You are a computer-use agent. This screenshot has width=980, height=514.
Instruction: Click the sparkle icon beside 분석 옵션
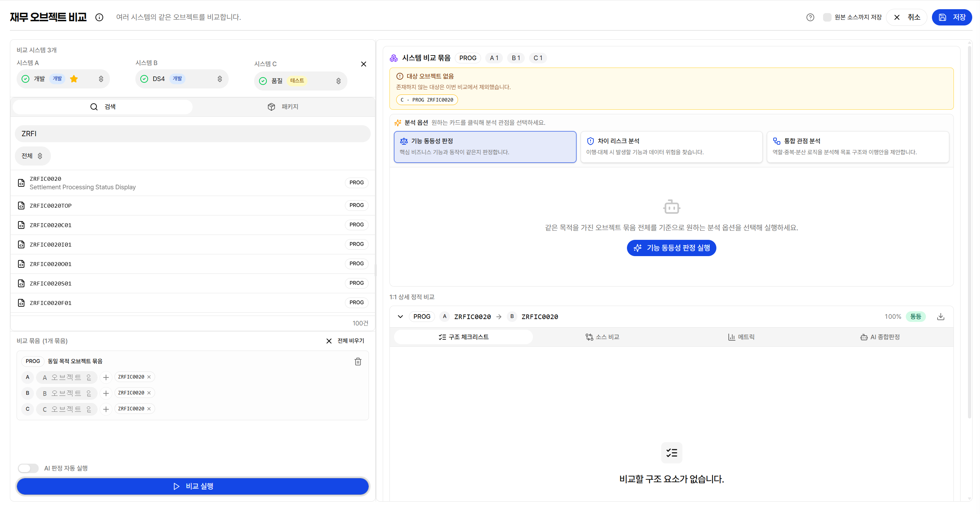pyautogui.click(x=398, y=123)
